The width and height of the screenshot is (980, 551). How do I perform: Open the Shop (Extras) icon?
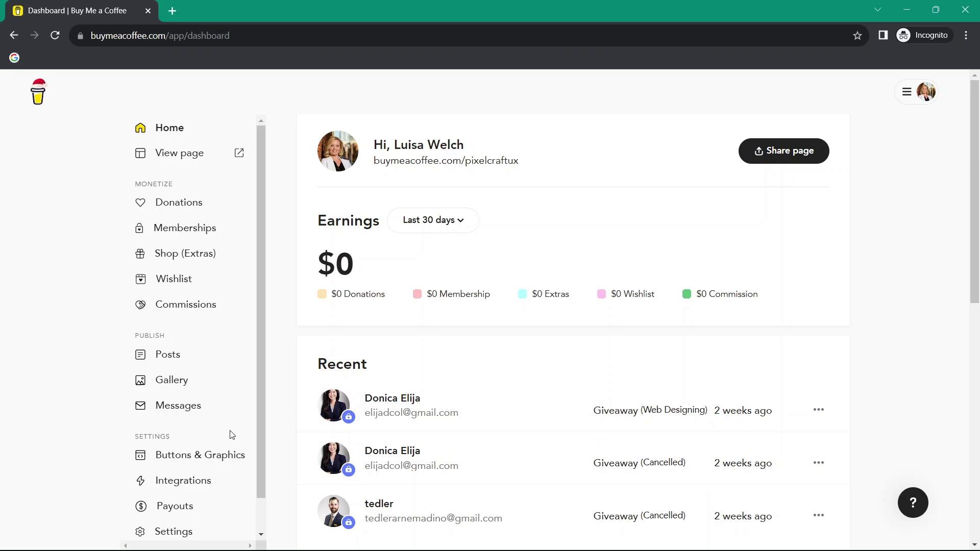click(x=140, y=253)
